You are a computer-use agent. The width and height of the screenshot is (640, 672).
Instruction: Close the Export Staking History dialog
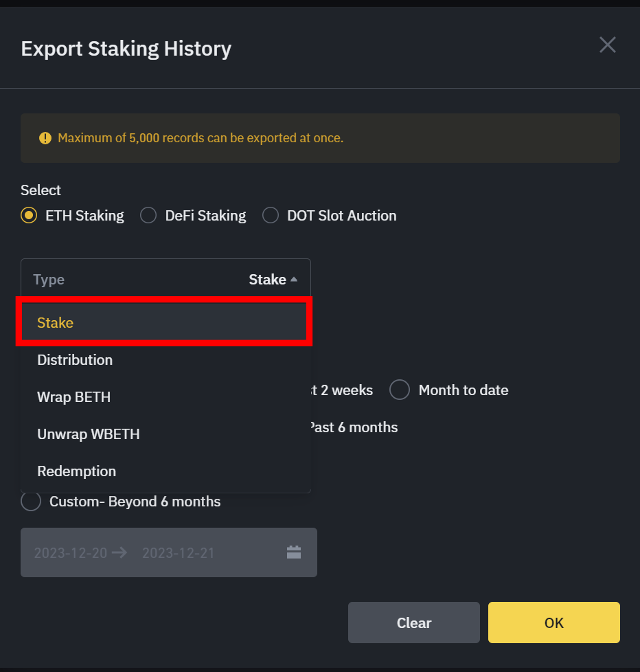pos(608,45)
